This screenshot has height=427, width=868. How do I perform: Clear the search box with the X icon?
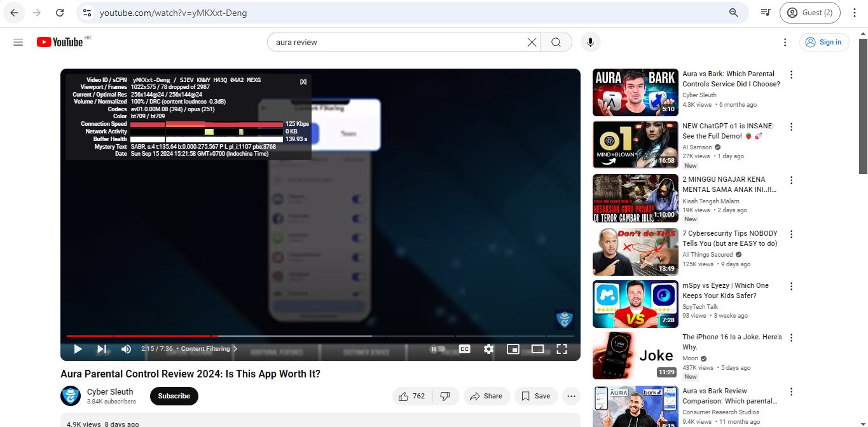coord(532,42)
